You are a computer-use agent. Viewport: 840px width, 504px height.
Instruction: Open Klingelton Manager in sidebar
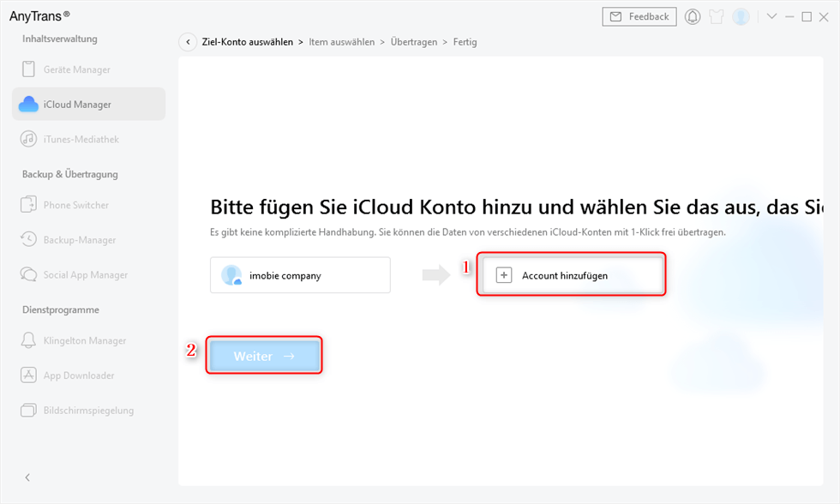(88, 340)
